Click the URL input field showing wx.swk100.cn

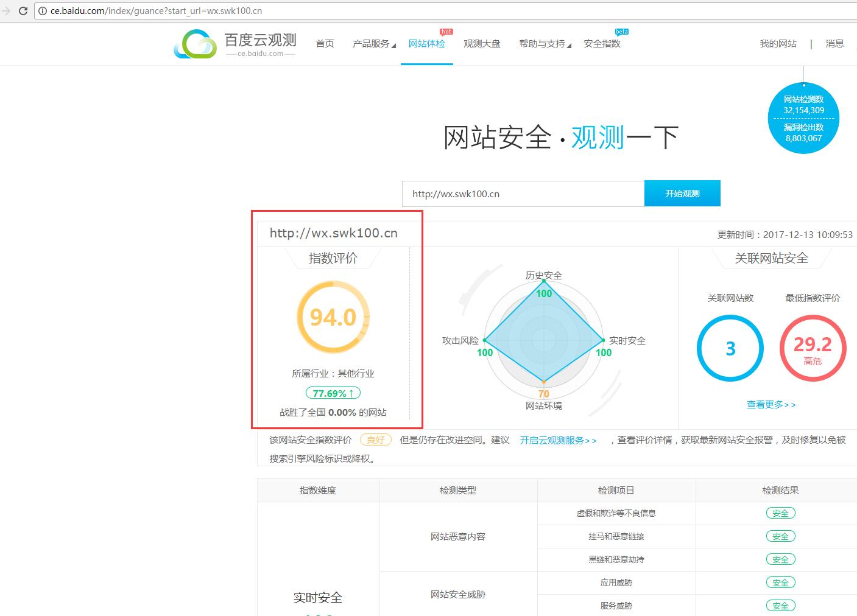523,193
